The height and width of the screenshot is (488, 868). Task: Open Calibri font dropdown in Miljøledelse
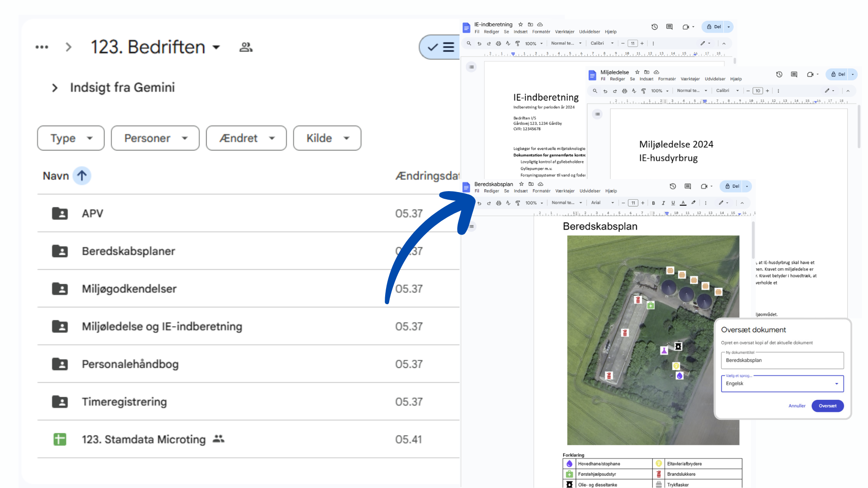[727, 91]
